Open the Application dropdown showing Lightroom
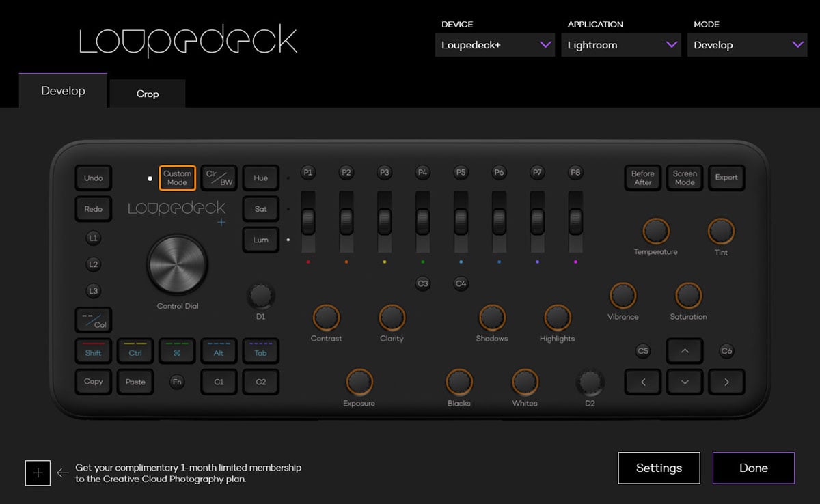The height and width of the screenshot is (504, 820). click(621, 45)
